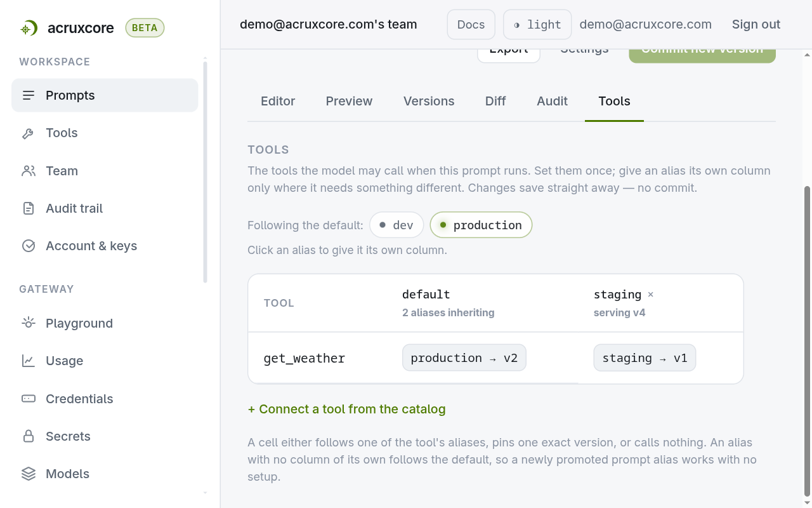Click the main page vertical scrollbar
This screenshot has height=508, width=812.
(808, 341)
